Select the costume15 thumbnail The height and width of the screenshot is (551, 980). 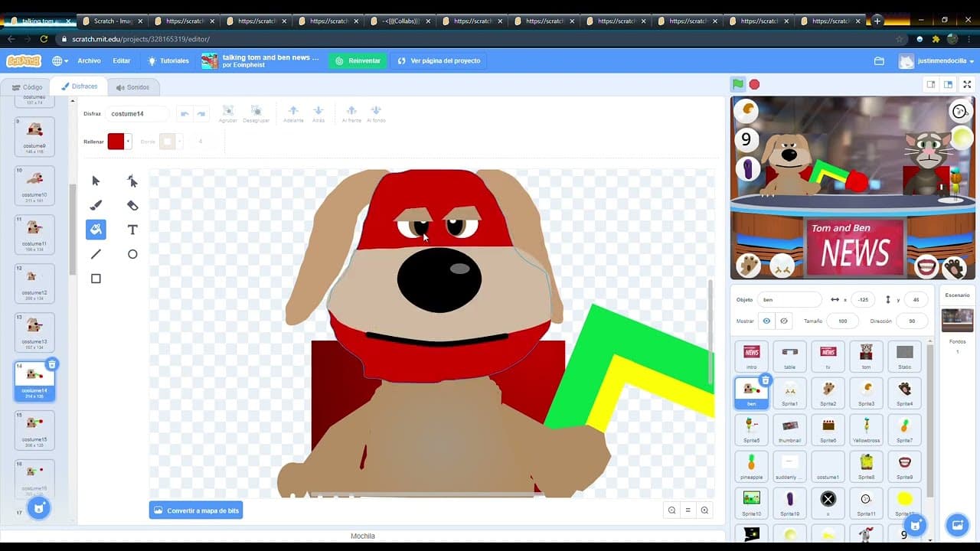click(34, 430)
